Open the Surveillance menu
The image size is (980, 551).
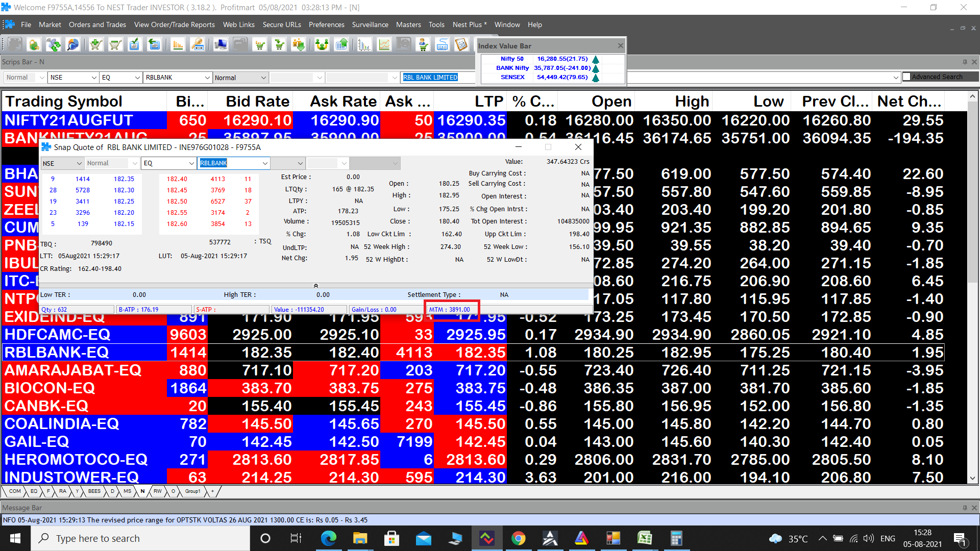370,24
